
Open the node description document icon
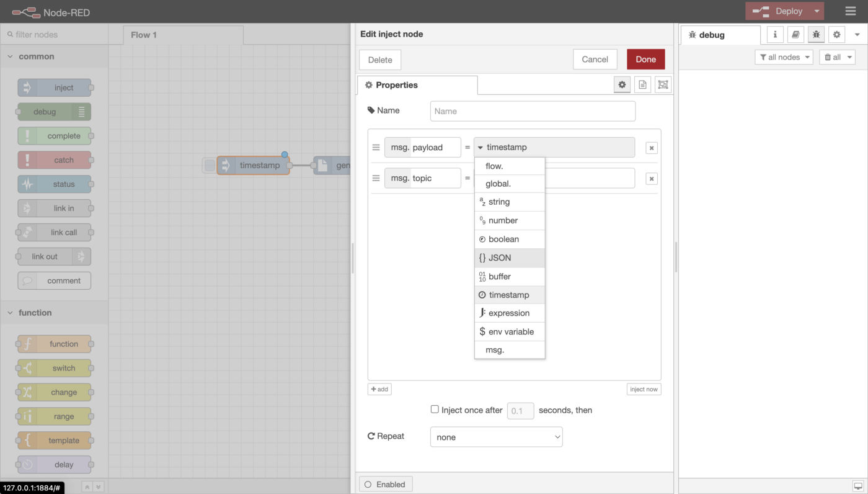pos(642,85)
